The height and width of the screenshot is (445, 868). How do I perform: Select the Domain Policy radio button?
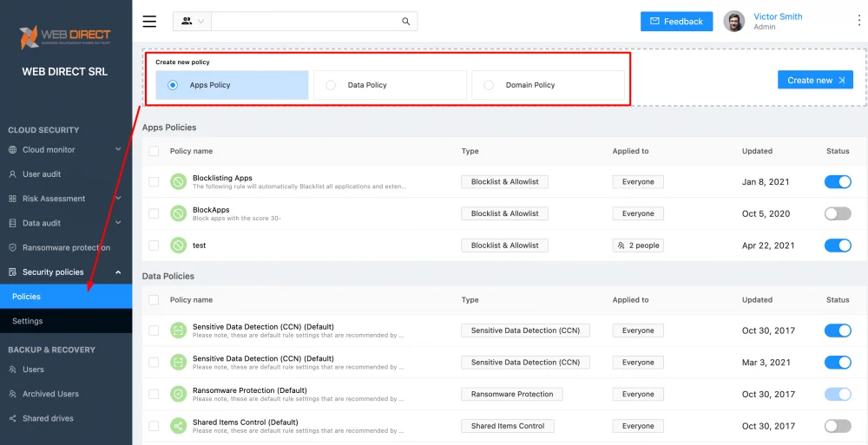(489, 85)
